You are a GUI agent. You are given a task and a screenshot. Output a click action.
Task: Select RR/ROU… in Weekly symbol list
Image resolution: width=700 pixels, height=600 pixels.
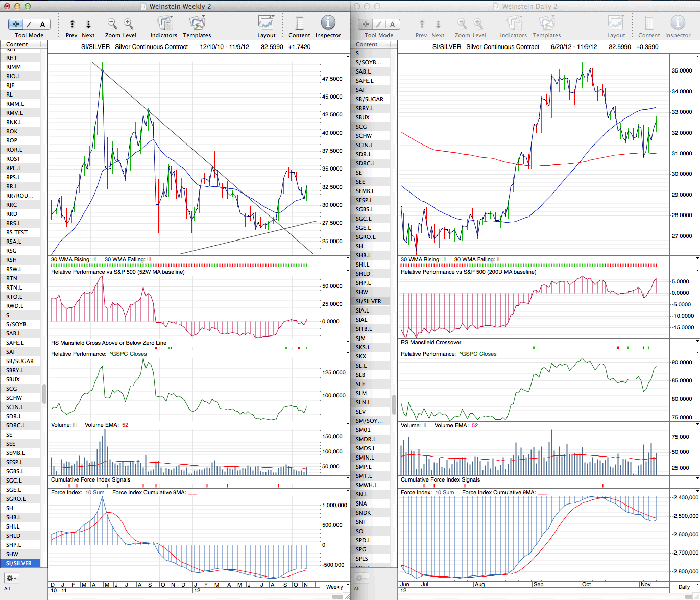click(20, 196)
